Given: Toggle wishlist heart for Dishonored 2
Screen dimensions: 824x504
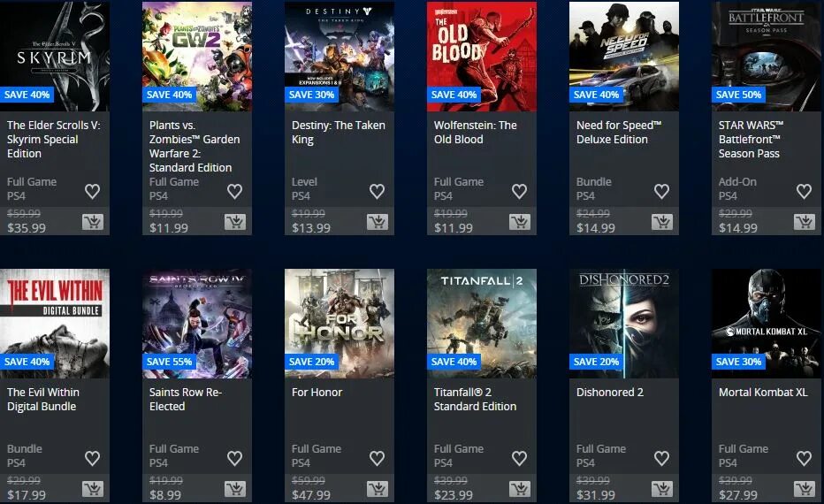Looking at the screenshot, I should point(662,458).
